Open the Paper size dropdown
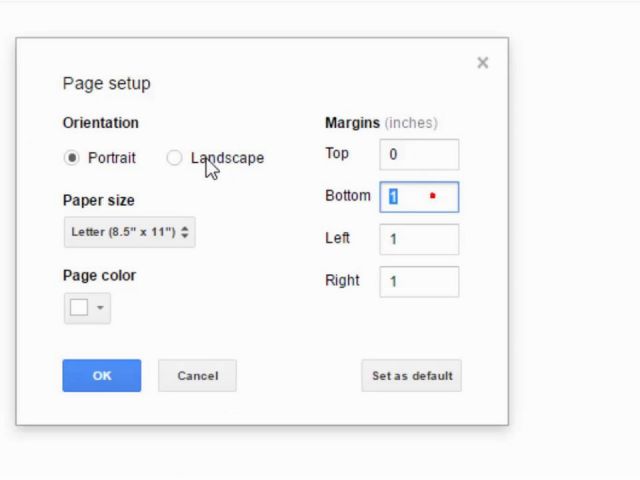Image resolution: width=640 pixels, height=480 pixels. coord(129,232)
